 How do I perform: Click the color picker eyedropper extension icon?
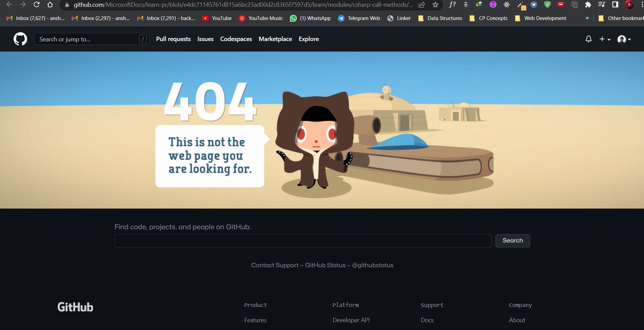coord(521,5)
